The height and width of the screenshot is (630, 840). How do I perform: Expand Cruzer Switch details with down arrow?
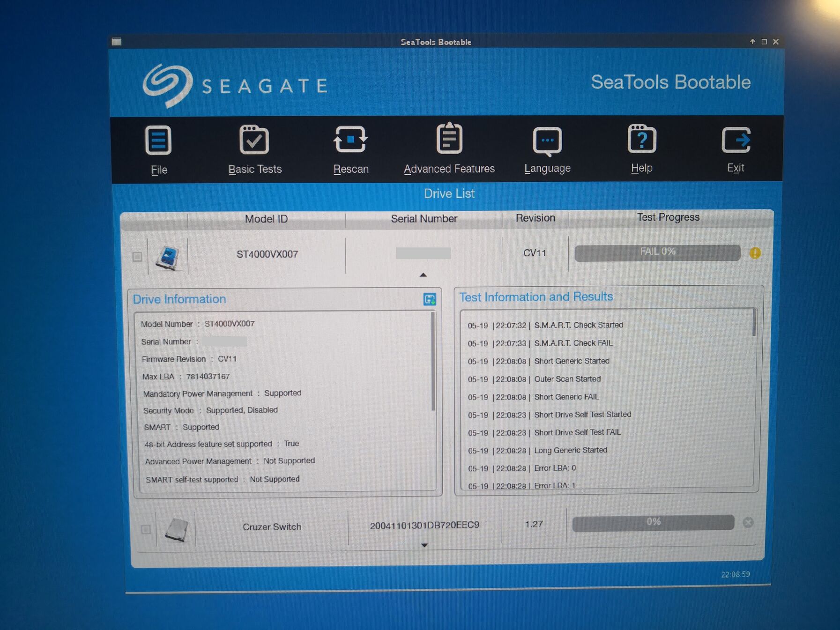tap(424, 545)
